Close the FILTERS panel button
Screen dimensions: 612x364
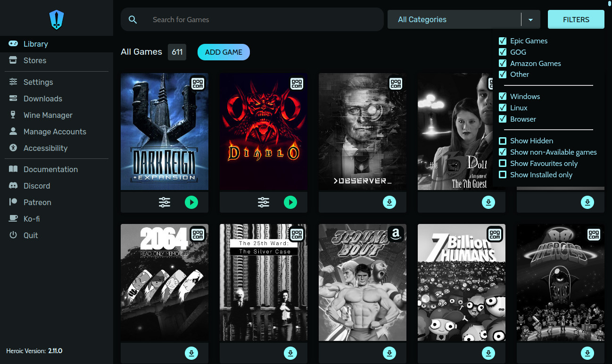pyautogui.click(x=576, y=20)
